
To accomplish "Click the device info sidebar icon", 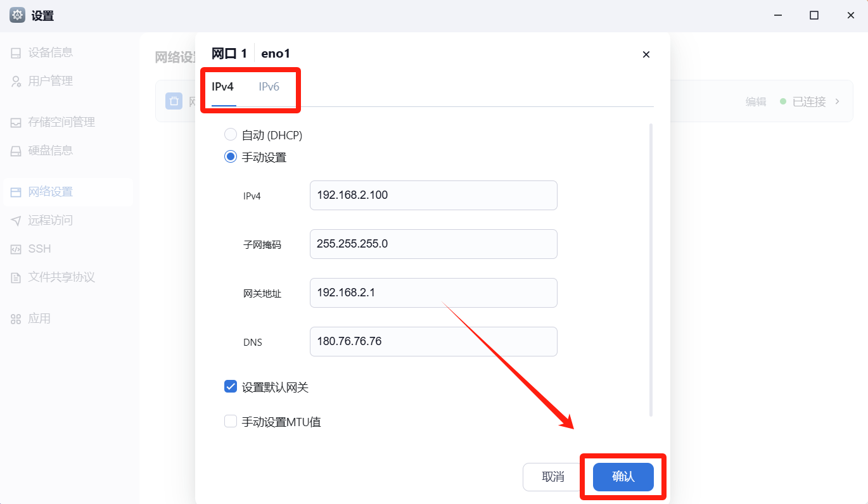I will point(16,53).
